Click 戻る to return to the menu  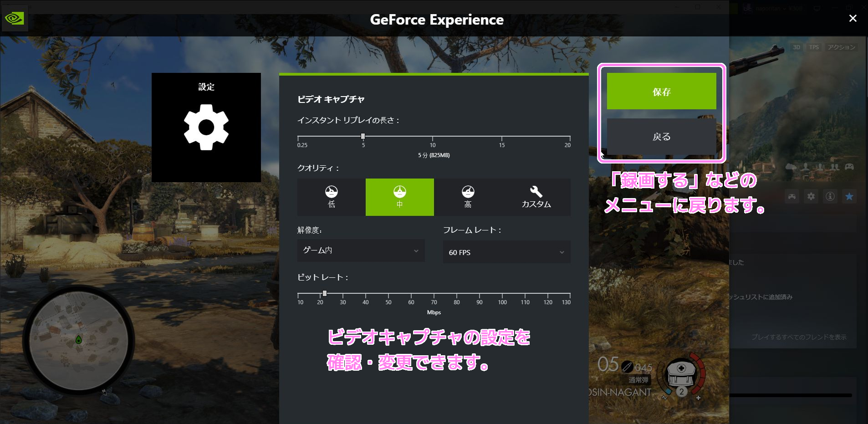point(661,136)
